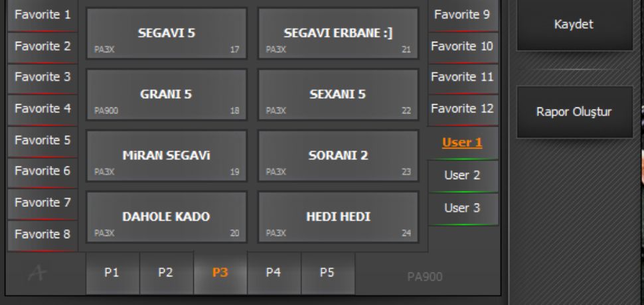Select the SEGAVI 5 style pad
The image size is (644, 305).
pyautogui.click(x=166, y=33)
